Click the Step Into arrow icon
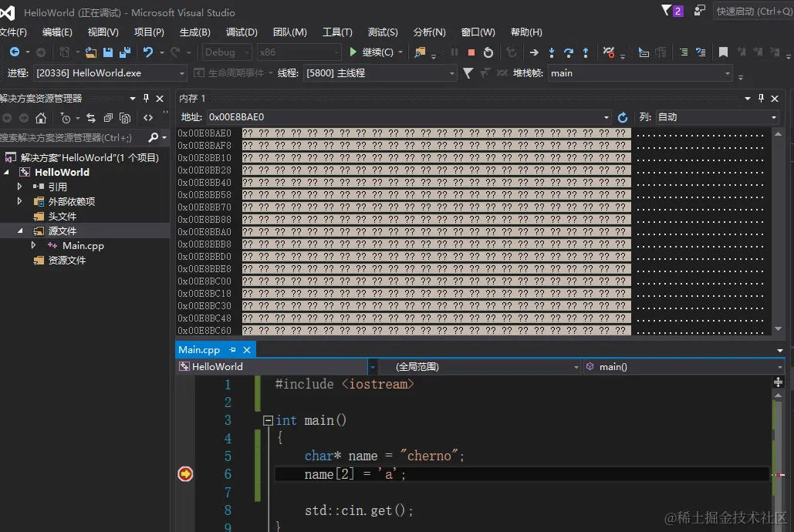 (552, 52)
